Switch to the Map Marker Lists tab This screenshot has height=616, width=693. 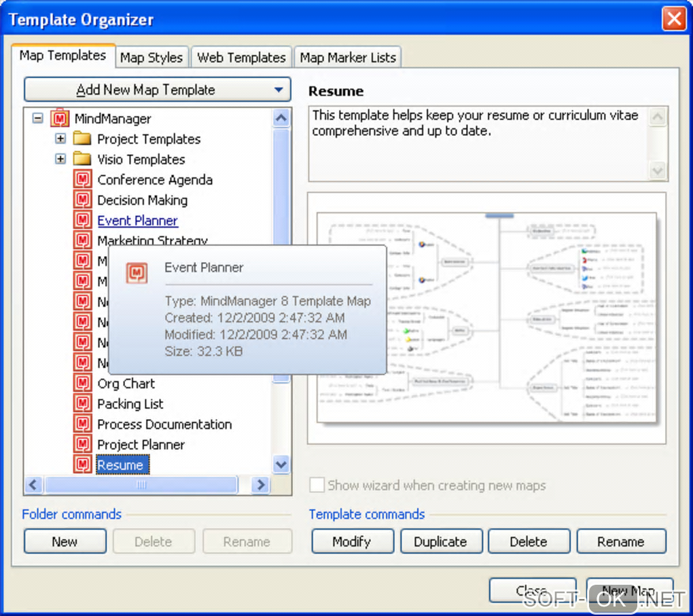click(348, 58)
